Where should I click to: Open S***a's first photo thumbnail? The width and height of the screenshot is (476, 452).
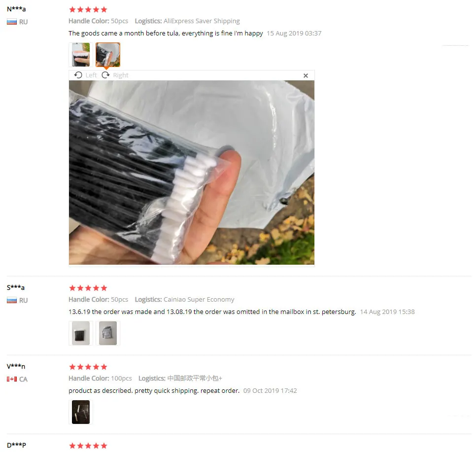click(81, 333)
